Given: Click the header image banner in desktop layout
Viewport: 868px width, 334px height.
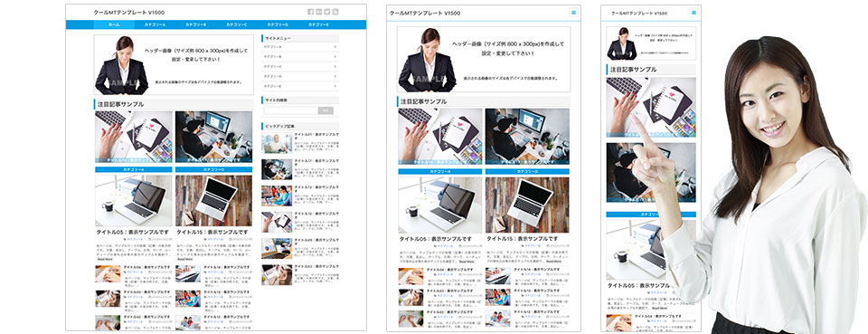Looking at the screenshot, I should tap(174, 65).
